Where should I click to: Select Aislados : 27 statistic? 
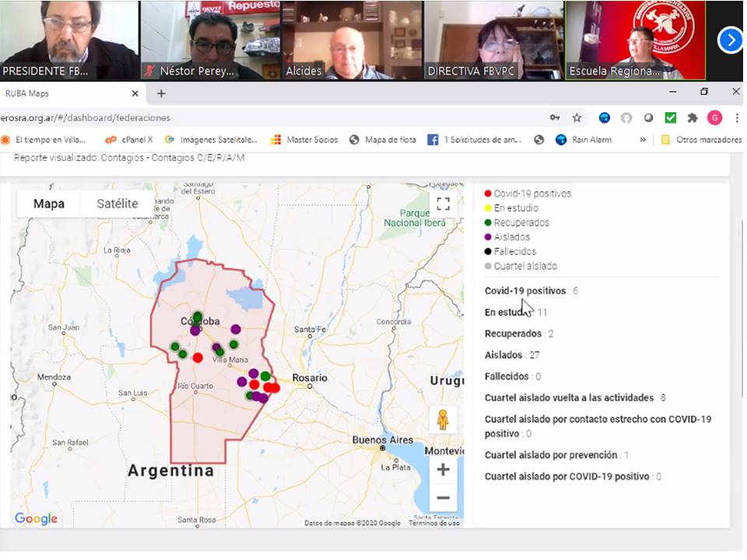coord(512,355)
